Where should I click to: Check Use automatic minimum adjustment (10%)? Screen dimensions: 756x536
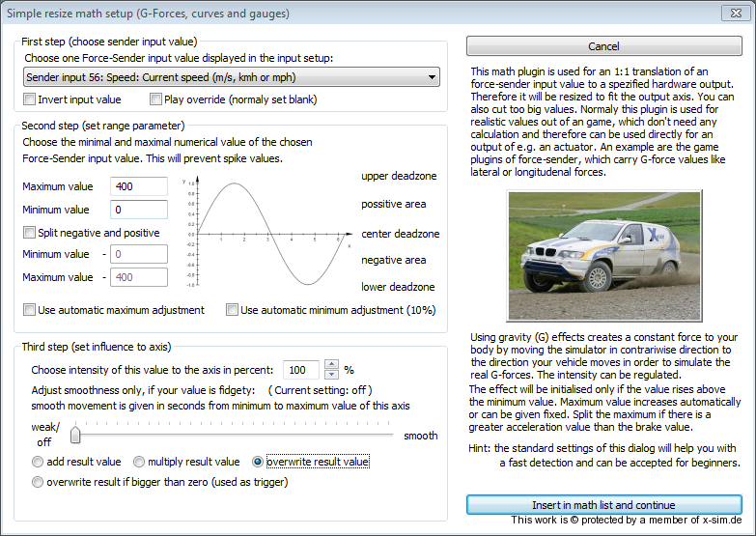232,310
